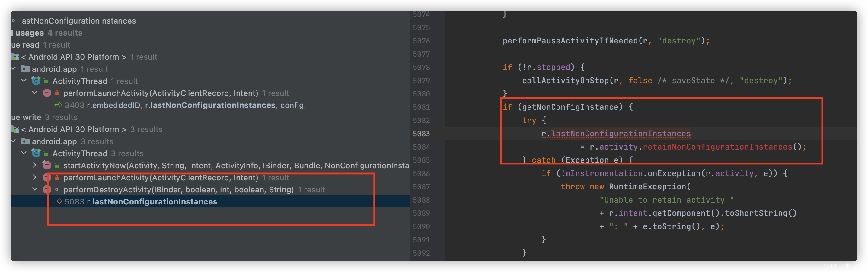This screenshot has height=272, width=868.
Task: Click method icon of startActivityNow
Action: click(47, 165)
